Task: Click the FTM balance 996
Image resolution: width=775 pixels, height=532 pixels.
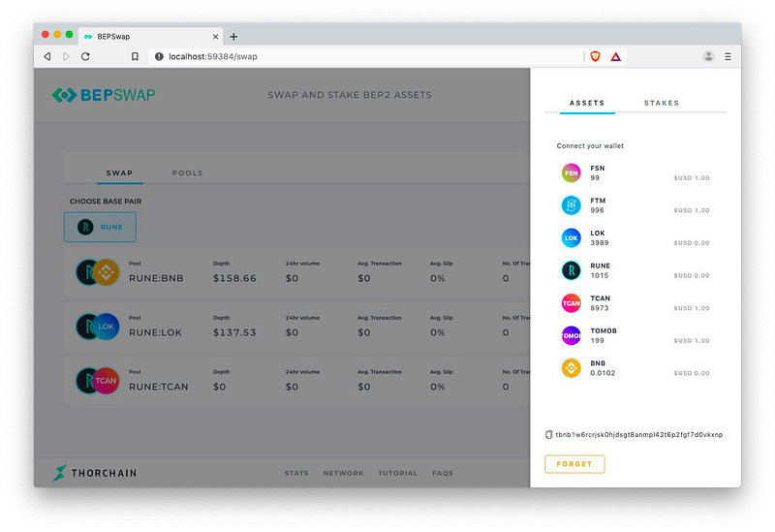Action: click(597, 210)
